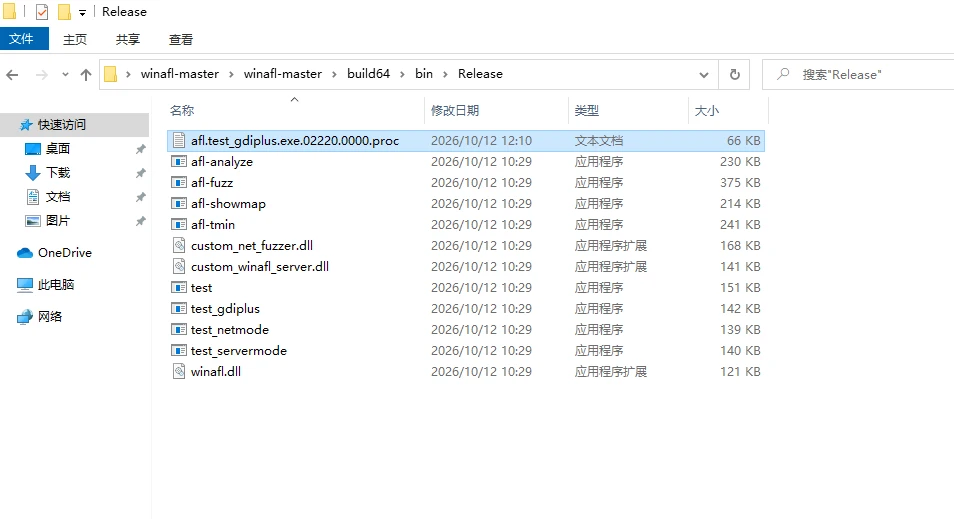Click the OneDrive cloud icon
The image size is (954, 519).
25,253
